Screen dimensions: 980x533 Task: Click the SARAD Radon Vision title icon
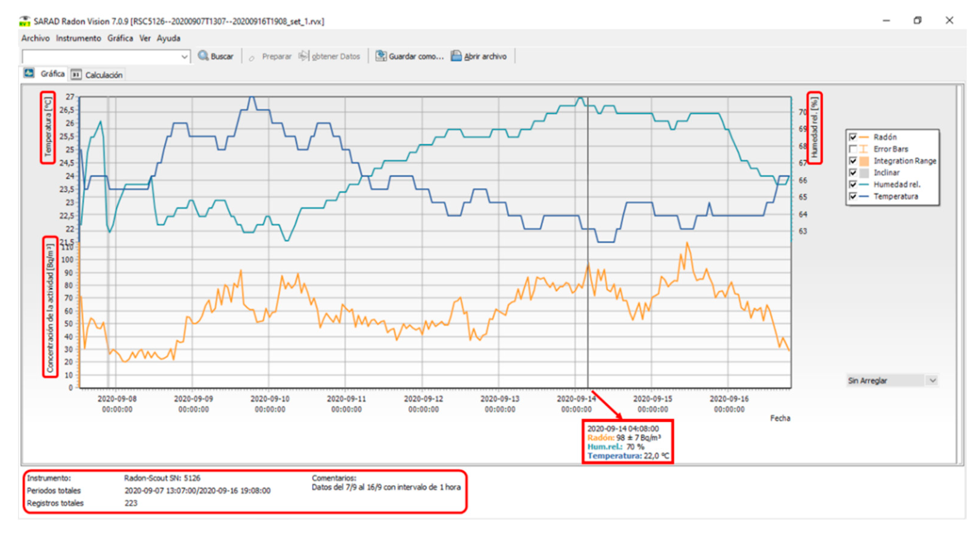[x=25, y=21]
